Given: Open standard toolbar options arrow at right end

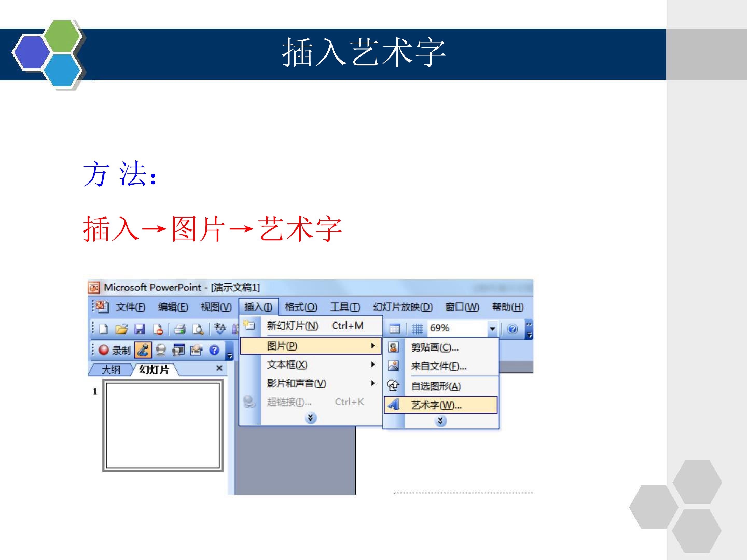Looking at the screenshot, I should click(x=529, y=330).
